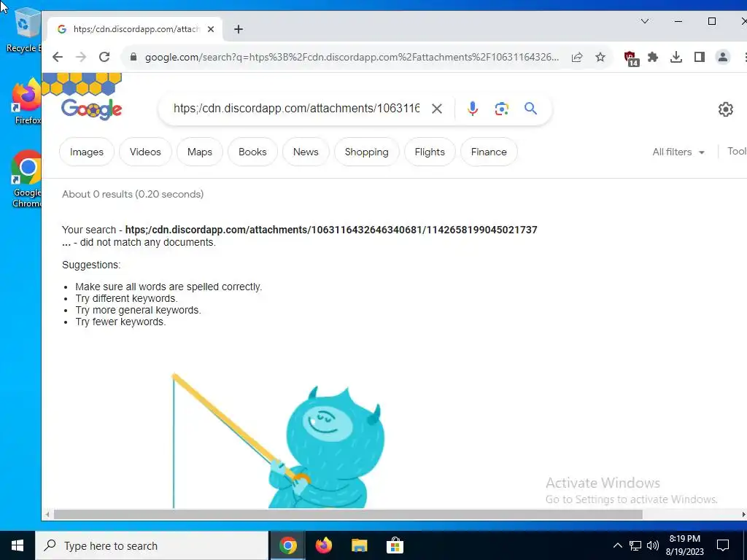747x560 pixels.
Task: Click the horizontal page scrollbar
Action: pyautogui.click(x=348, y=515)
